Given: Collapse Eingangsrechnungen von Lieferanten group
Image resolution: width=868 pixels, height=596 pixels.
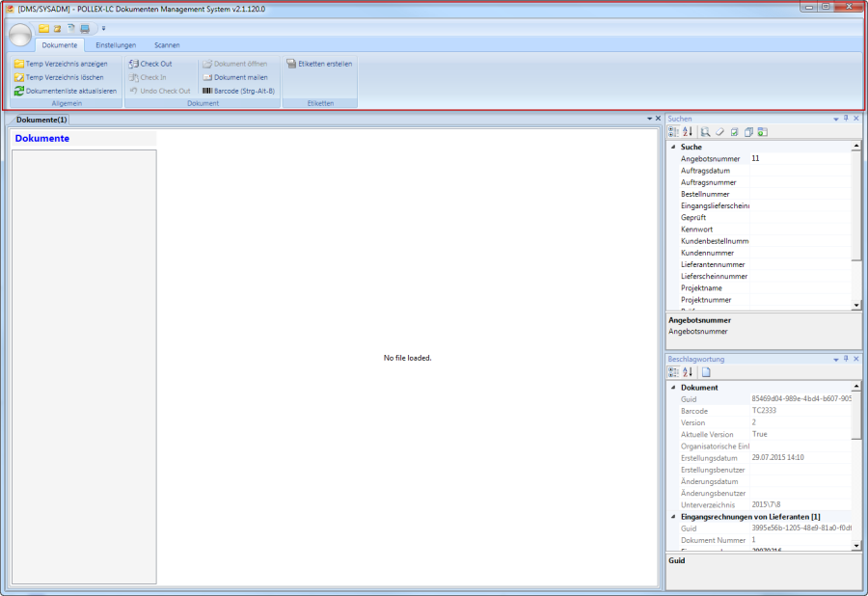Looking at the screenshot, I should (x=672, y=517).
